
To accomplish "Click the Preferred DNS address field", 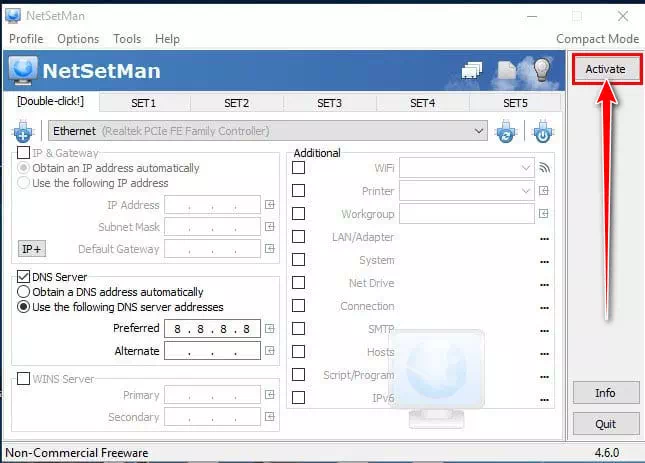I will point(212,329).
